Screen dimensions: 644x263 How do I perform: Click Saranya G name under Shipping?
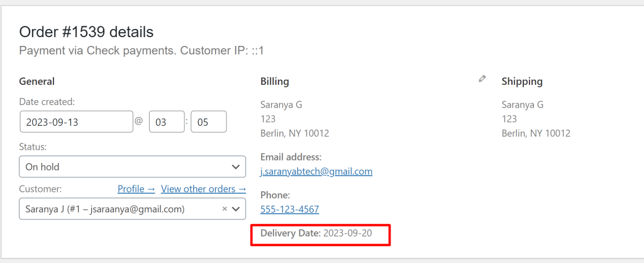pos(523,104)
